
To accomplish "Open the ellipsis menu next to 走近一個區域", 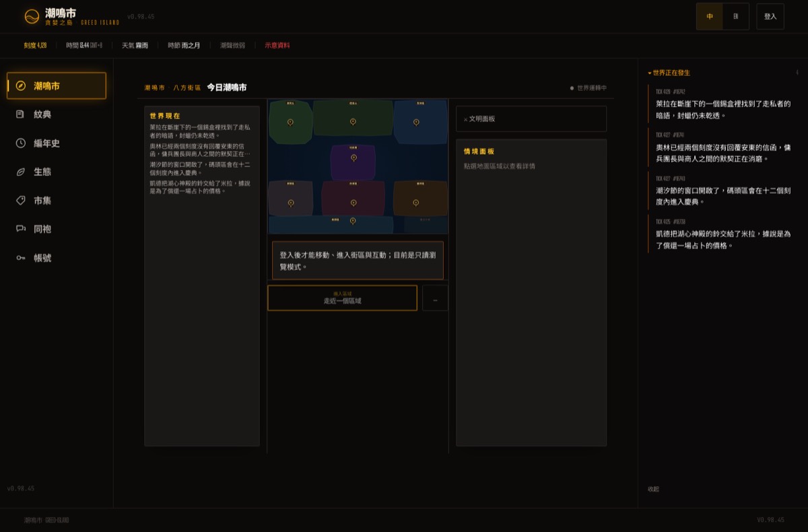I will point(435,298).
